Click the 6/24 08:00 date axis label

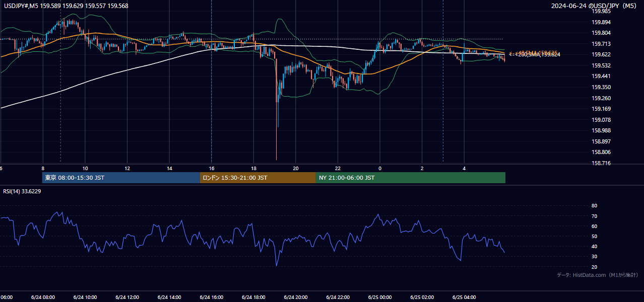coord(43,297)
